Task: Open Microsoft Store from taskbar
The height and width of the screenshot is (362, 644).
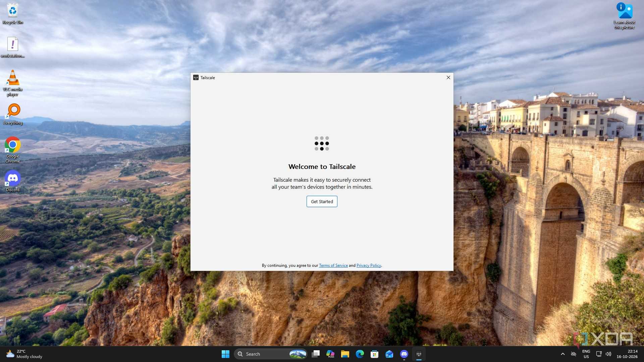Action: pyautogui.click(x=375, y=354)
